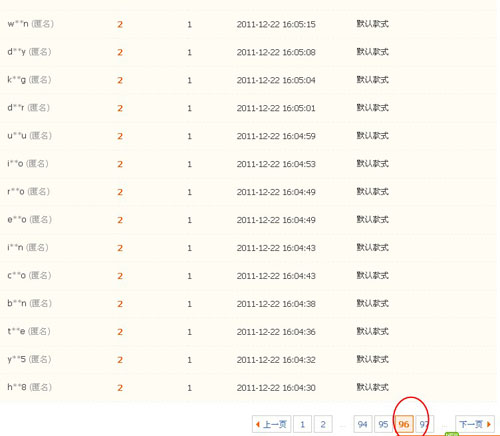Jump to page 97

click(x=425, y=424)
